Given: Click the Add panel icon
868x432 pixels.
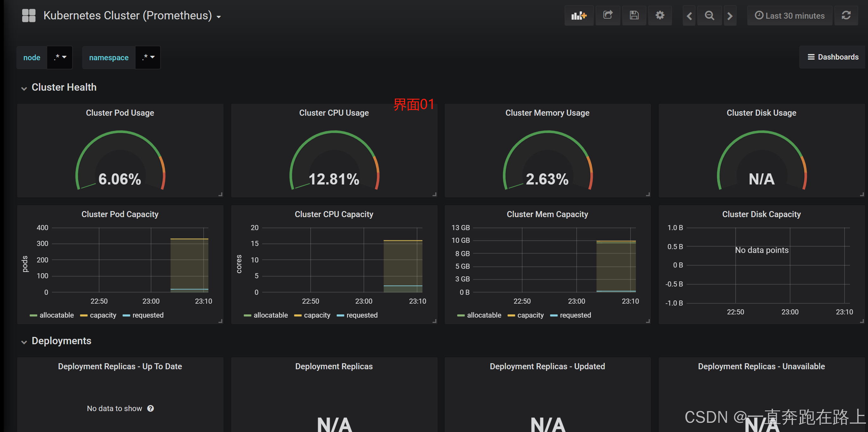Looking at the screenshot, I should [579, 16].
